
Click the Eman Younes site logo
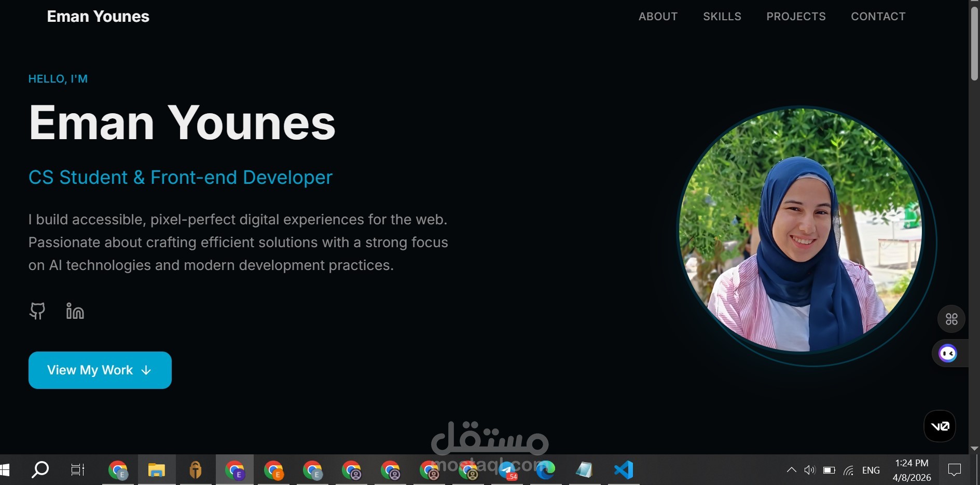click(x=98, y=16)
